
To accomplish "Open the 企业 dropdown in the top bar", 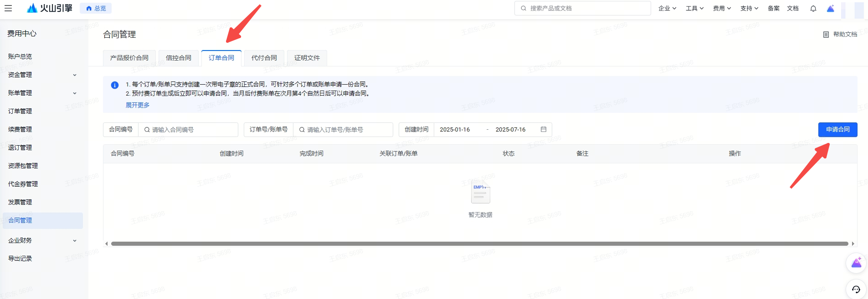I will pos(667,8).
